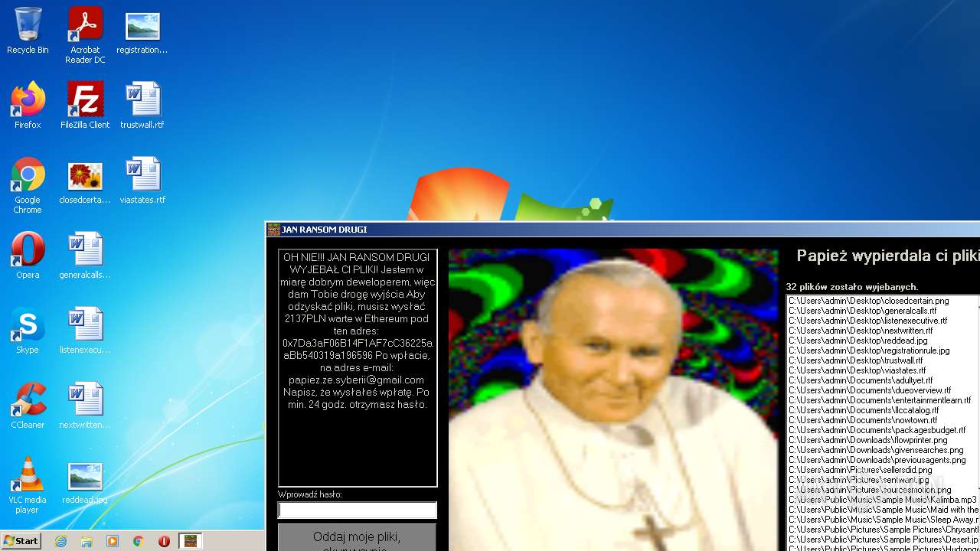Click '32 plików zostało wyjebanych' label

pyautogui.click(x=851, y=287)
